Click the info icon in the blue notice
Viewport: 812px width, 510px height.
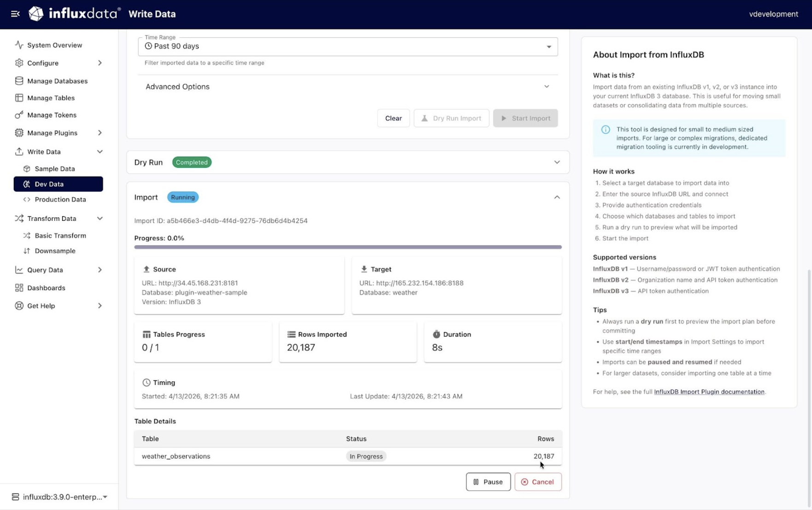[x=606, y=130]
